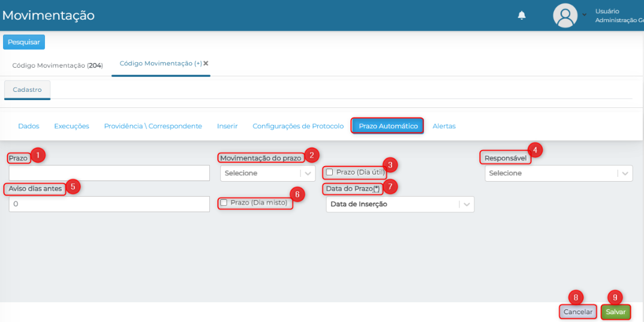Image resolution: width=644 pixels, height=322 pixels.
Task: Click the Aviso dias antes input field
Action: tap(109, 204)
